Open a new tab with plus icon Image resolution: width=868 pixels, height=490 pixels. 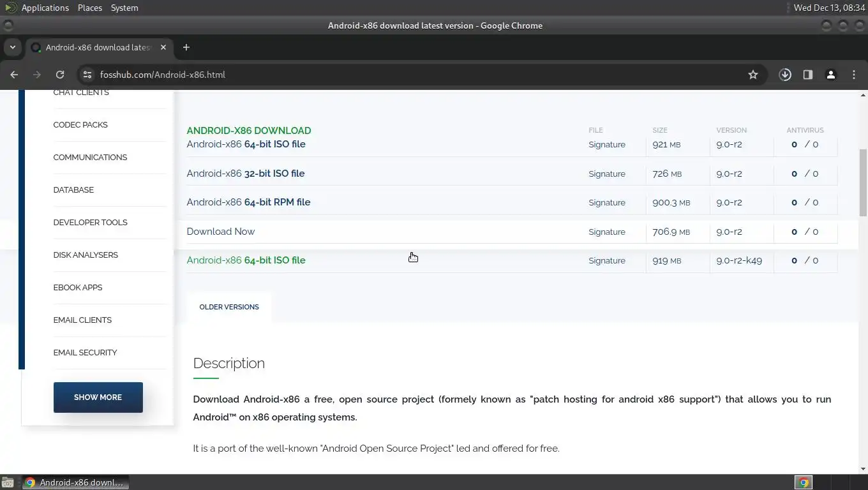(186, 47)
